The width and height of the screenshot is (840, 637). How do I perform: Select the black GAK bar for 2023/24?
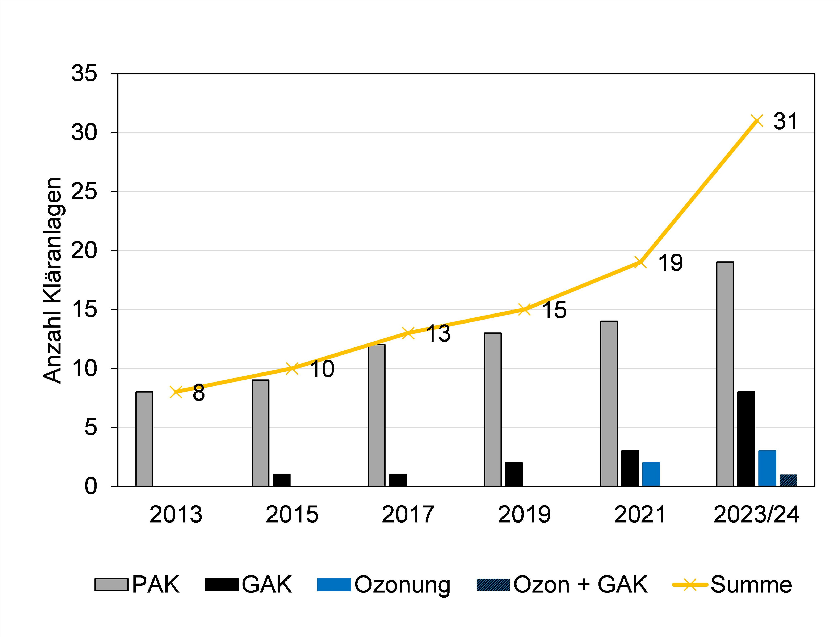tap(746, 439)
